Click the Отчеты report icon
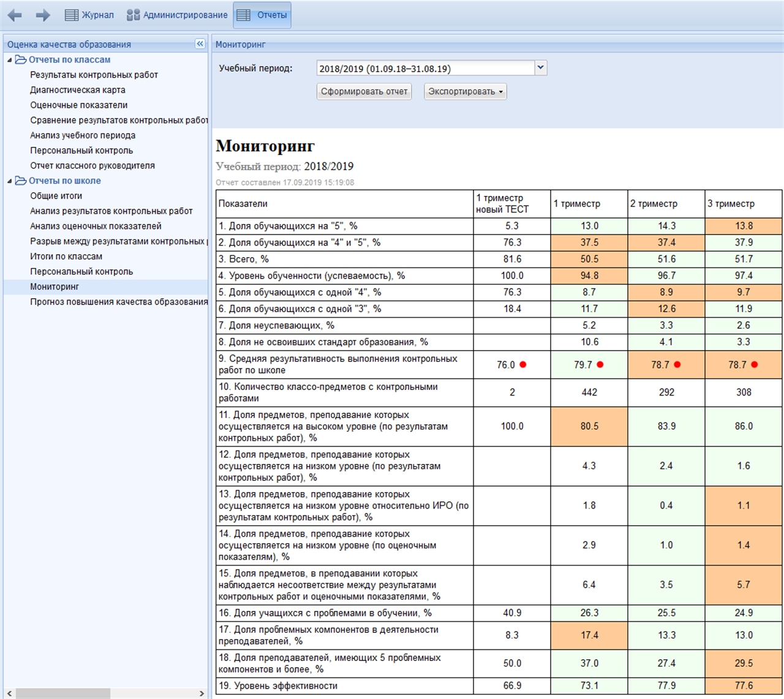Screen dimensions: 784x699 244,15
